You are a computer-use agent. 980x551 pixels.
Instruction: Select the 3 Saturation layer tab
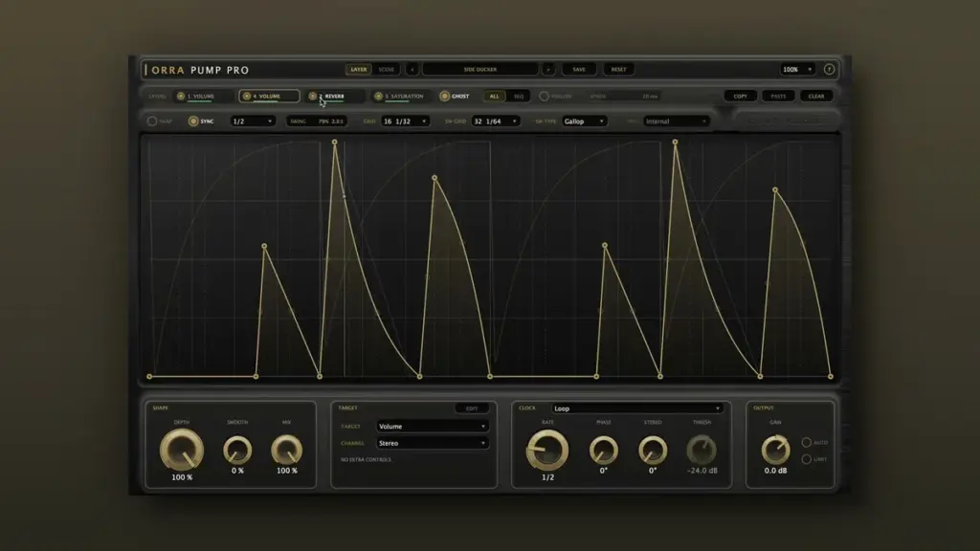400,97
